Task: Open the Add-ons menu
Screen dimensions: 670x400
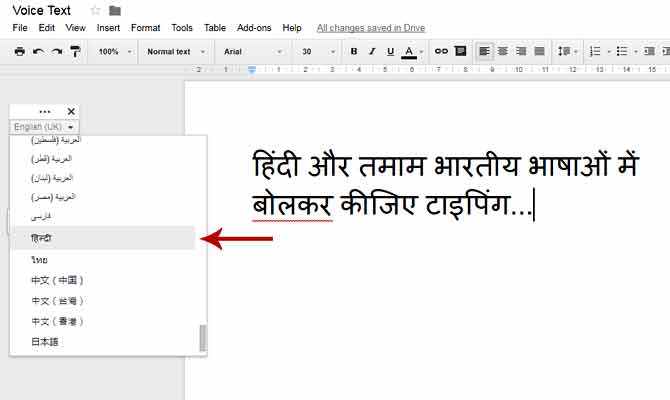Action: click(x=254, y=28)
